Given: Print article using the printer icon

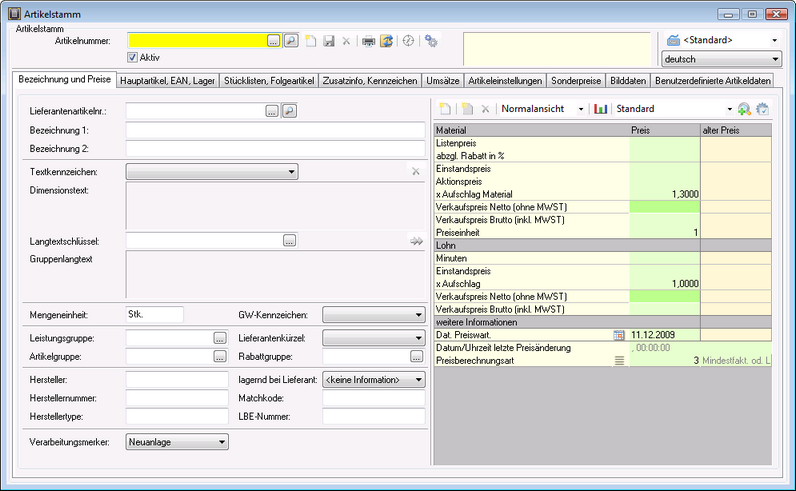Looking at the screenshot, I should click(369, 41).
